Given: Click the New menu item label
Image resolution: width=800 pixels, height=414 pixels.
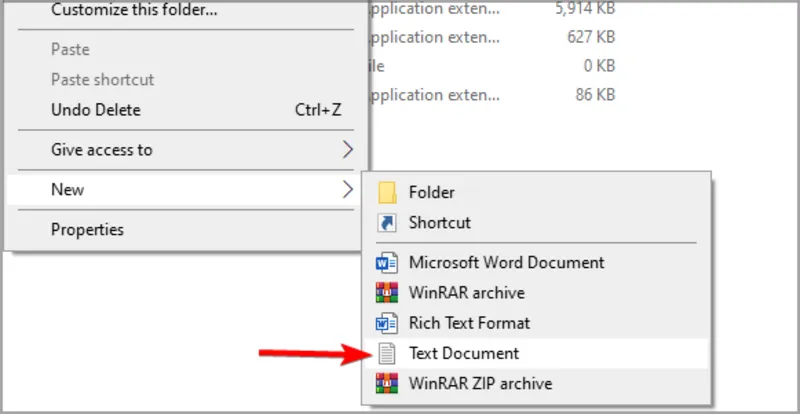Looking at the screenshot, I should 68,189.
